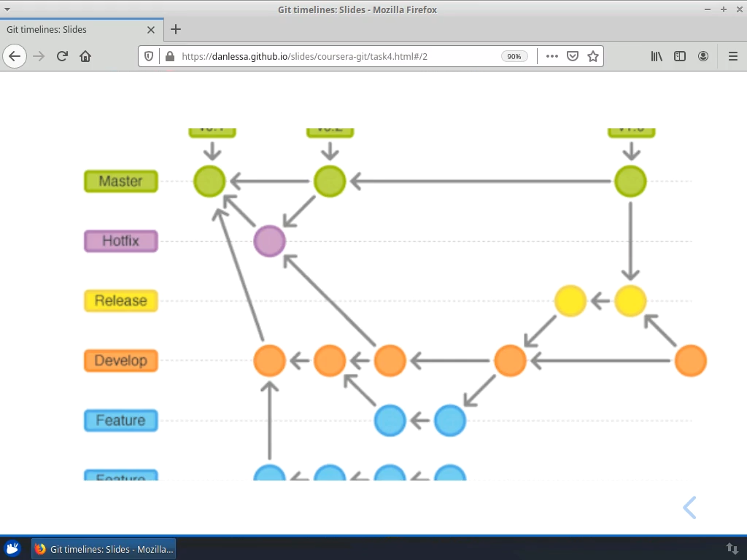This screenshot has height=560, width=747.
Task: Go back using the browser back arrow
Action: click(15, 56)
